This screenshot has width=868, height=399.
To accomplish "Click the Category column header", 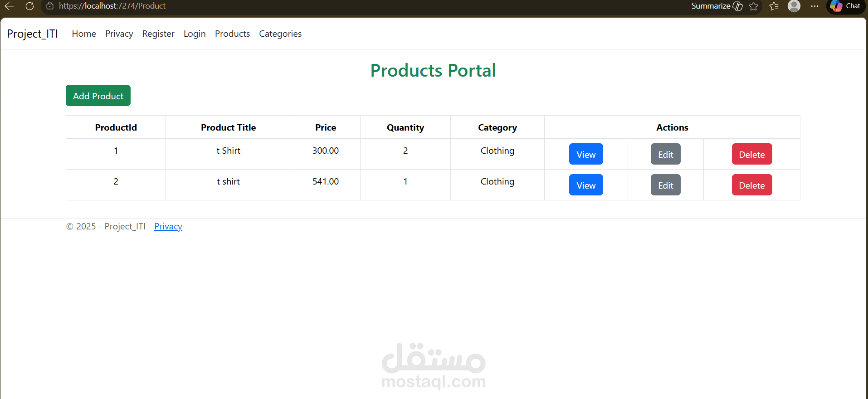I will pos(497,127).
